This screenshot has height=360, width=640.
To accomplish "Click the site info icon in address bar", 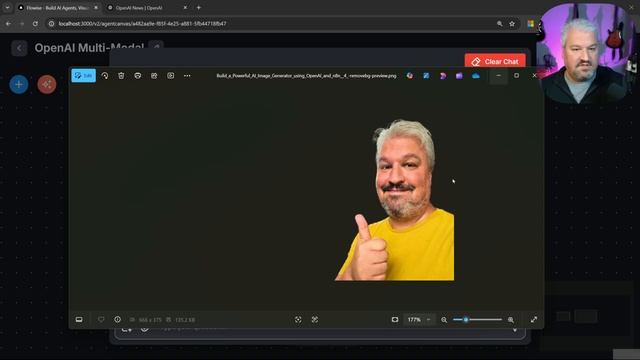I will pyautogui.click(x=51, y=24).
